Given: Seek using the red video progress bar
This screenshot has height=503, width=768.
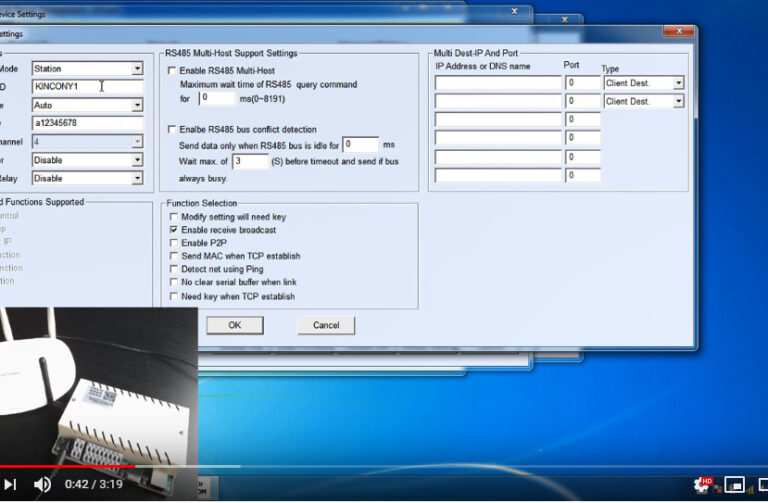Looking at the screenshot, I should point(68,466).
